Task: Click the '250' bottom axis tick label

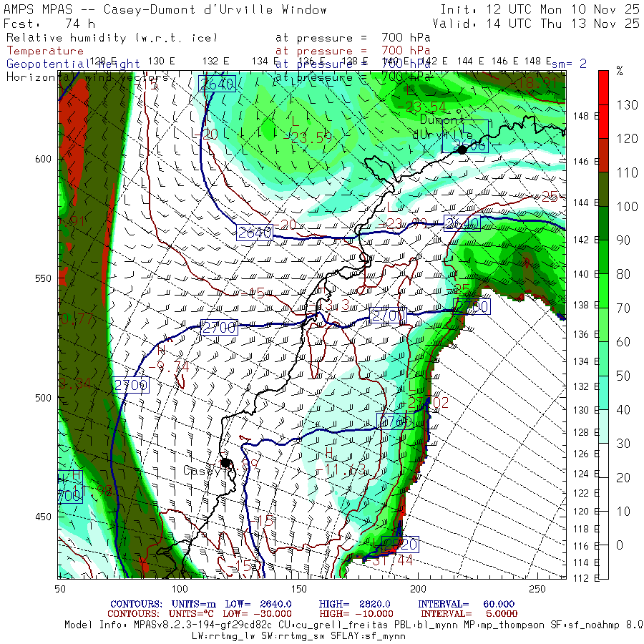Action: pos(537,590)
